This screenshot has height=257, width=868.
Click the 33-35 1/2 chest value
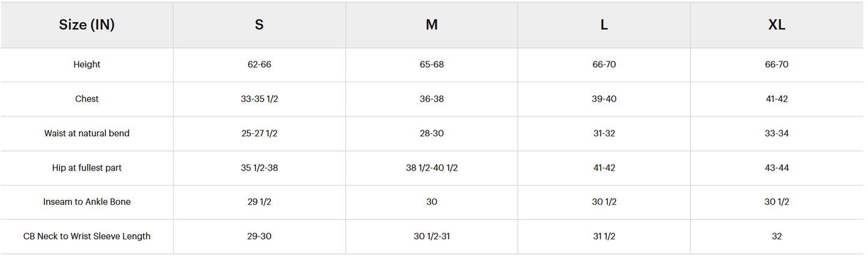(x=259, y=99)
